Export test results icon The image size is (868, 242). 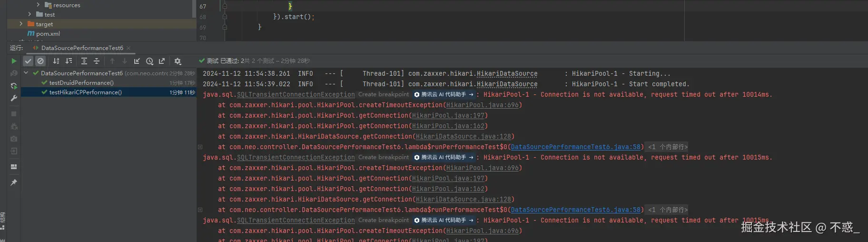162,61
